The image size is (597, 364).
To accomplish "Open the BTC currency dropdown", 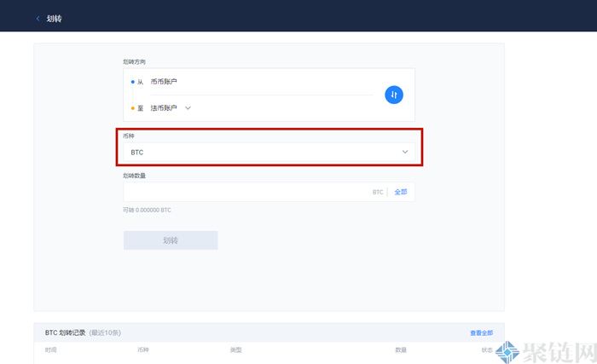I will 269,153.
